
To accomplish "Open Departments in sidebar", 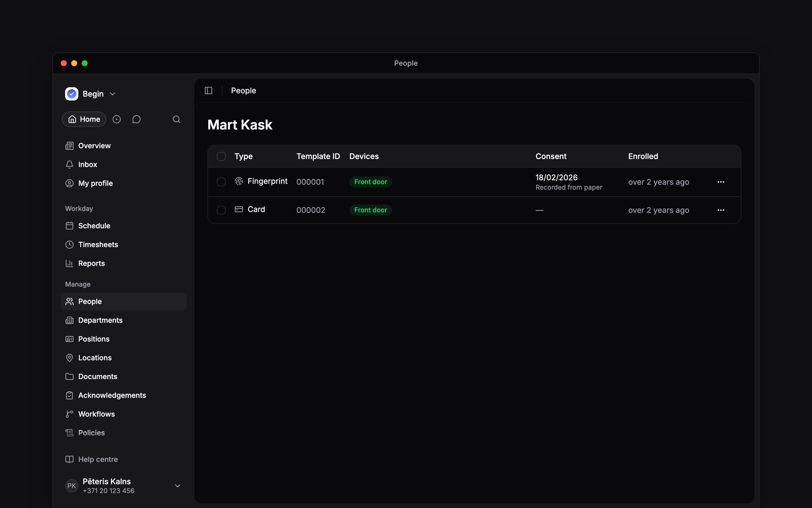I will click(124, 320).
